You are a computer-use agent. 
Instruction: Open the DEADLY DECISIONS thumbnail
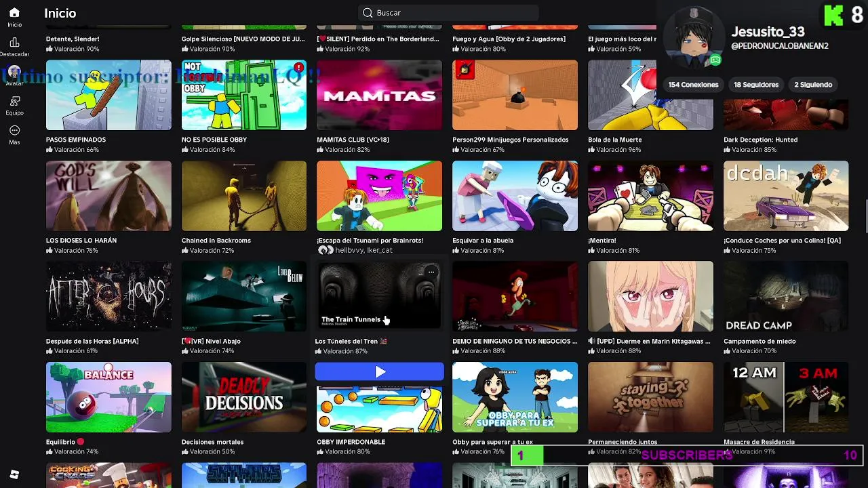point(244,397)
